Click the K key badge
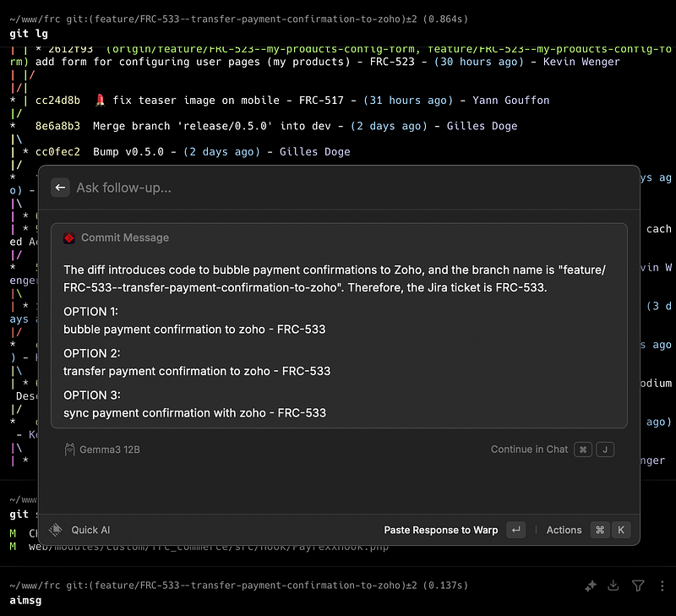 (621, 530)
